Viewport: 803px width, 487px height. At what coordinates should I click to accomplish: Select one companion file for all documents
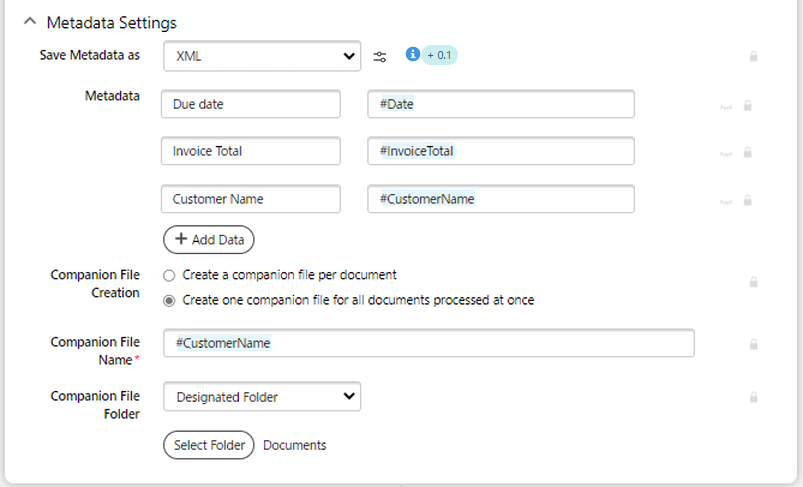click(169, 301)
